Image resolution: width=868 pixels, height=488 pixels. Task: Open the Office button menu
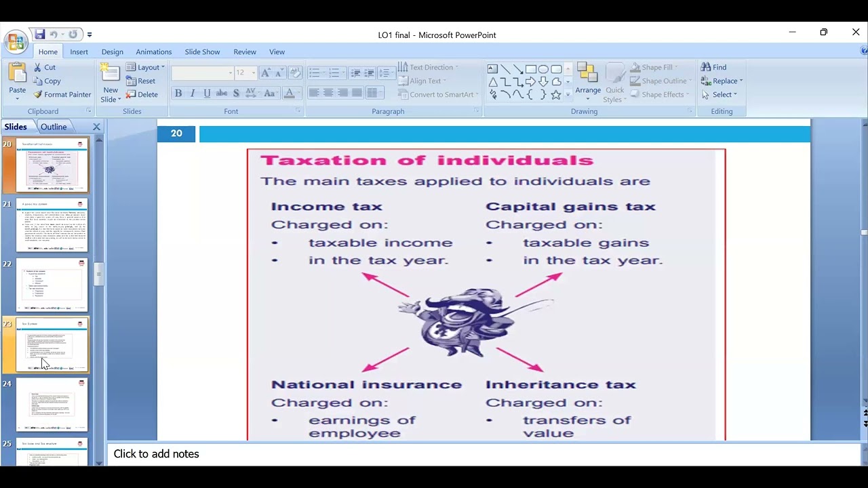click(15, 41)
